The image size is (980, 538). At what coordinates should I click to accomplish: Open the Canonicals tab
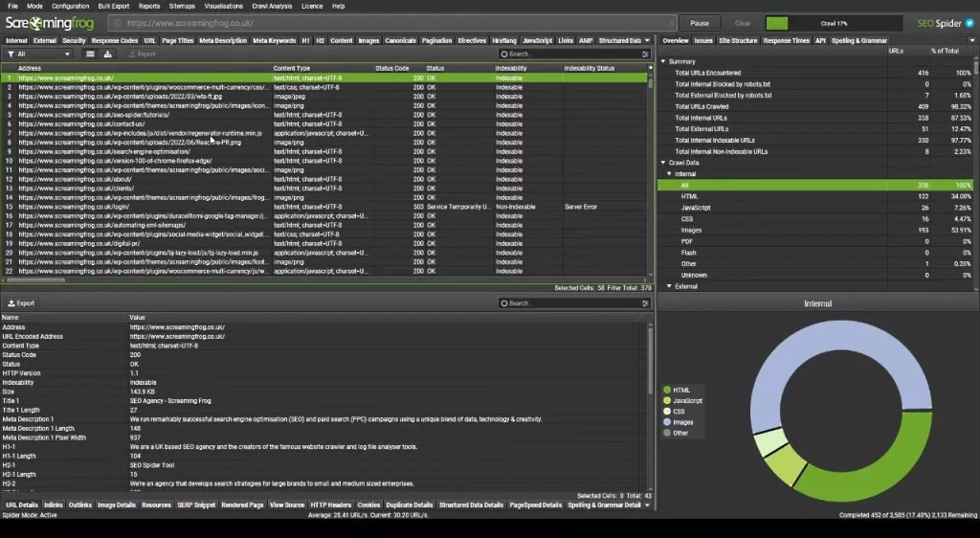tap(400, 40)
